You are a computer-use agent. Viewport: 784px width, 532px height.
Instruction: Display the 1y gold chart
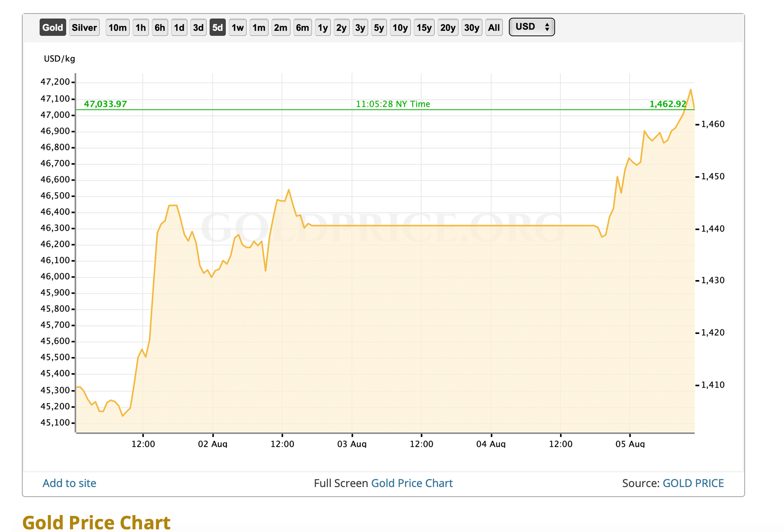[323, 27]
